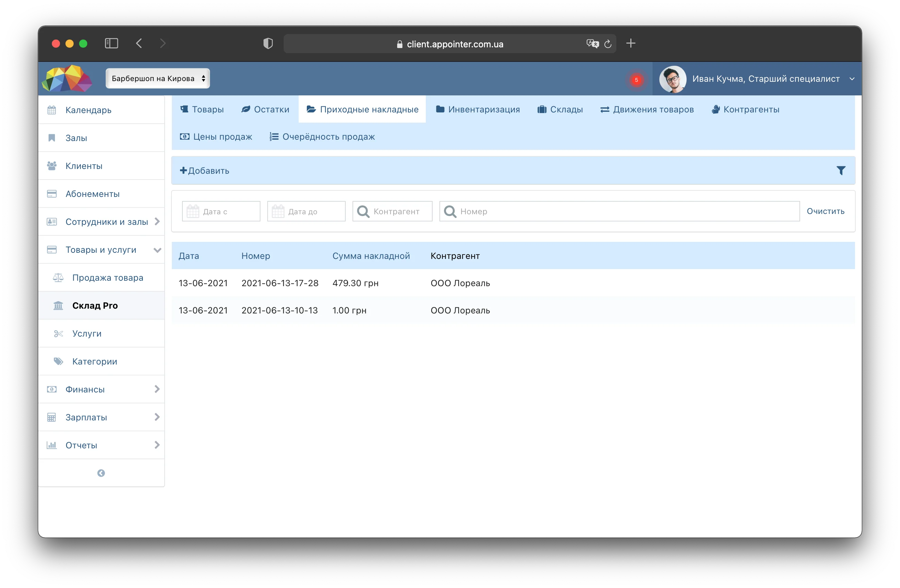Click the Склад Pro building icon
Image resolution: width=900 pixels, height=588 pixels.
(x=58, y=305)
